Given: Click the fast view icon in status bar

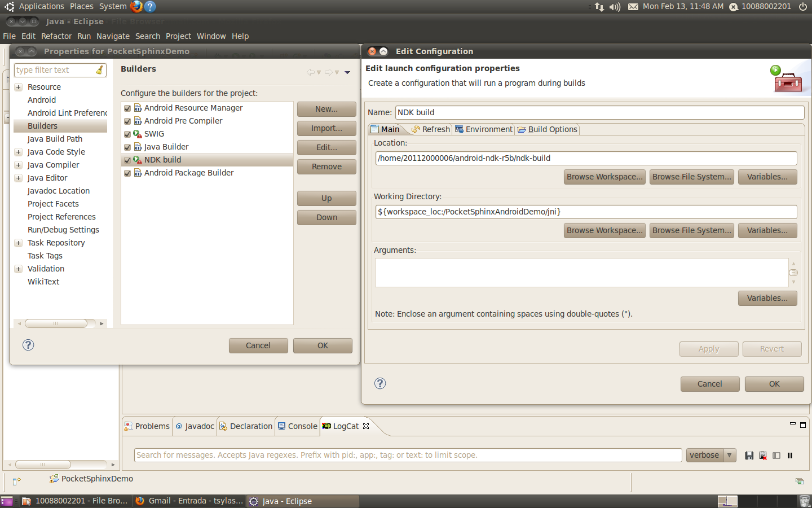Looking at the screenshot, I should [16, 481].
